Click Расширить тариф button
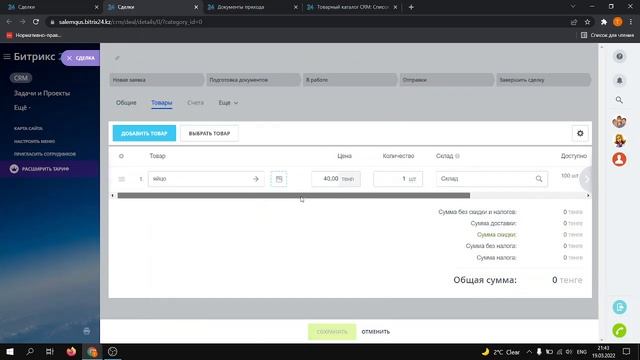 pos(45,169)
